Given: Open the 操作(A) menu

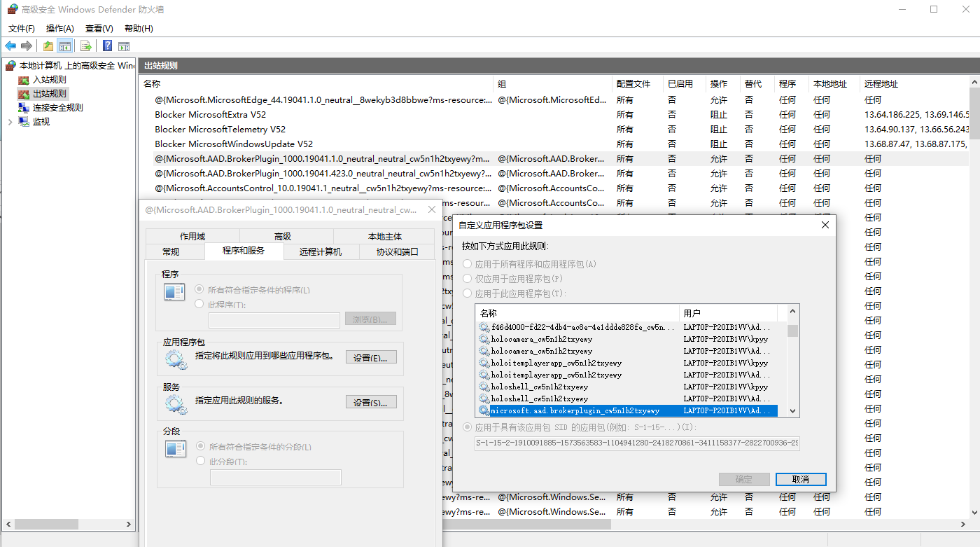Looking at the screenshot, I should coord(59,29).
